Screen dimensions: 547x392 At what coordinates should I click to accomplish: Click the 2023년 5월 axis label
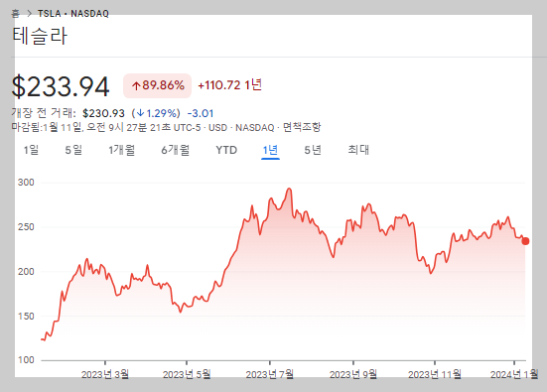[x=187, y=374]
